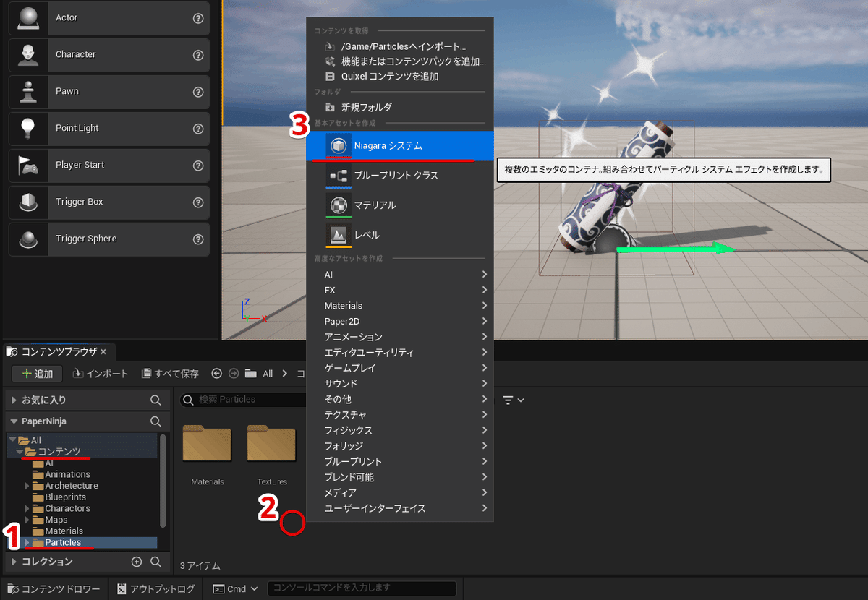Click the インポート button
The width and height of the screenshot is (868, 600).
tap(101, 374)
